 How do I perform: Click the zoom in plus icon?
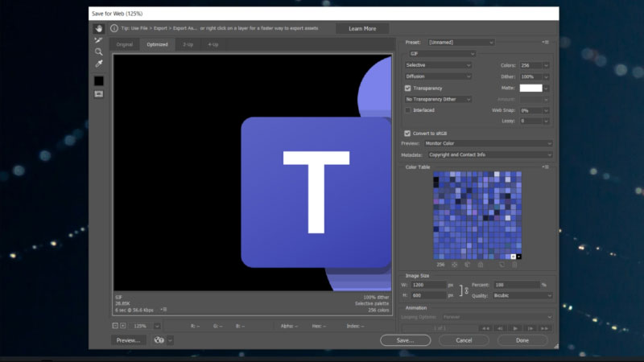coord(123,326)
